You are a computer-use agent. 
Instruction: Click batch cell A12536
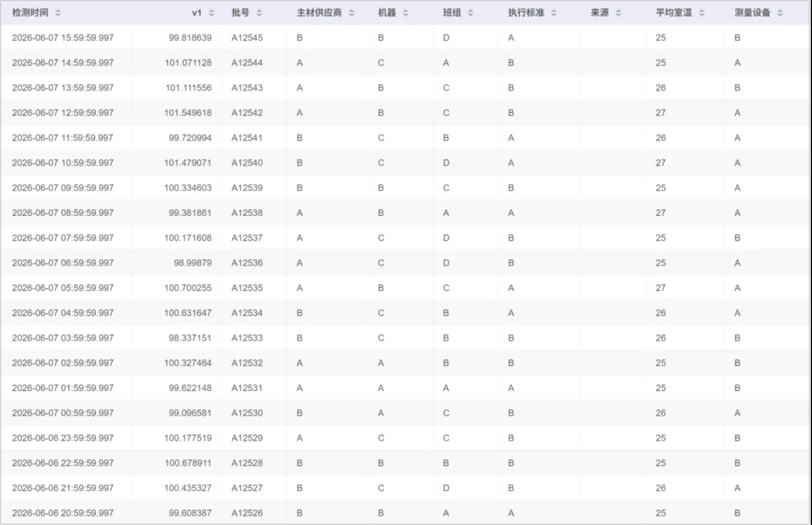pyautogui.click(x=247, y=263)
